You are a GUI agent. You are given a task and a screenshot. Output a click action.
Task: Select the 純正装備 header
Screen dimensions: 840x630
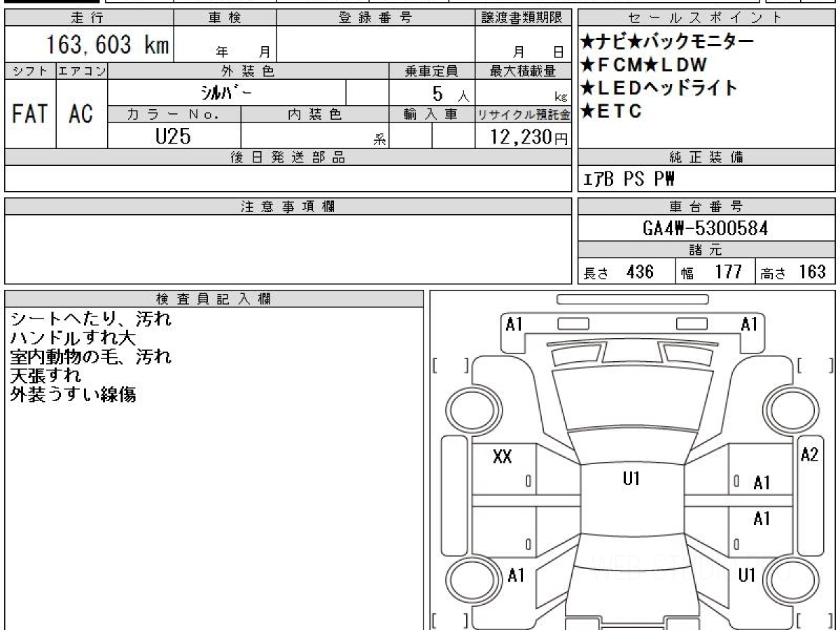tap(706, 157)
